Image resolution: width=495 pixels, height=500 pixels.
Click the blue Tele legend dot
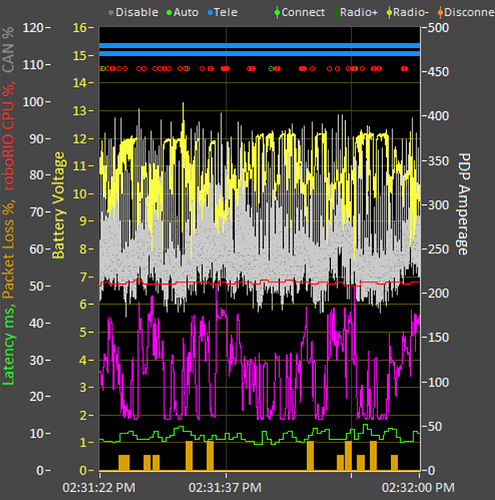210,13
